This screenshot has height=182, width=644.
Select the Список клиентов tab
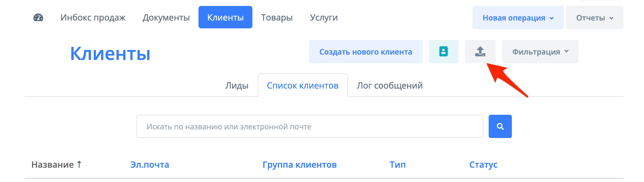[303, 86]
